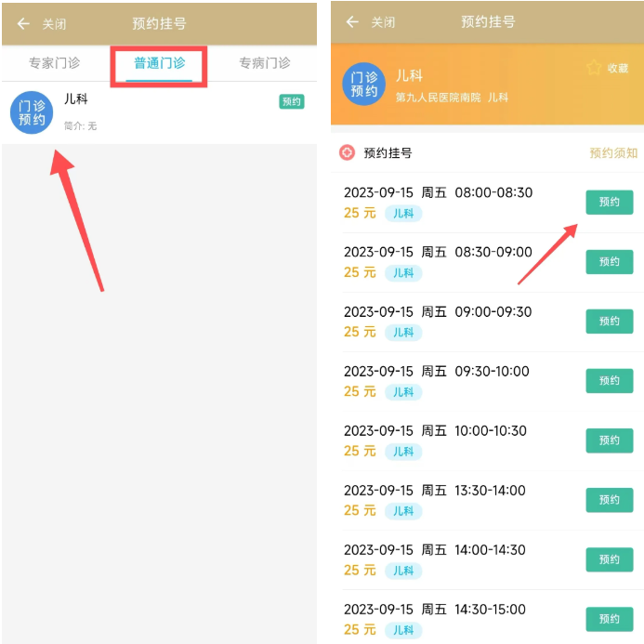Book the 08:00-08:30 slot
The height and width of the screenshot is (644, 644).
[609, 202]
